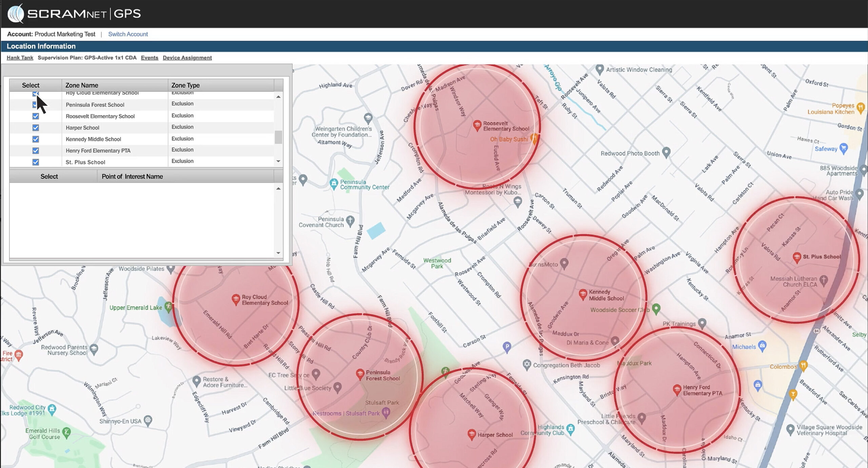Click the Emerald Hills Golf Course marker
The width and height of the screenshot is (868, 468).
pos(67,433)
